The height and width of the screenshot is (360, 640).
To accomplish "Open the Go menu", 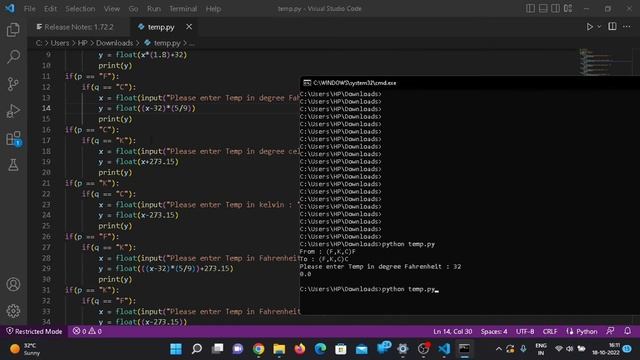I will pyautogui.click(x=133, y=9).
